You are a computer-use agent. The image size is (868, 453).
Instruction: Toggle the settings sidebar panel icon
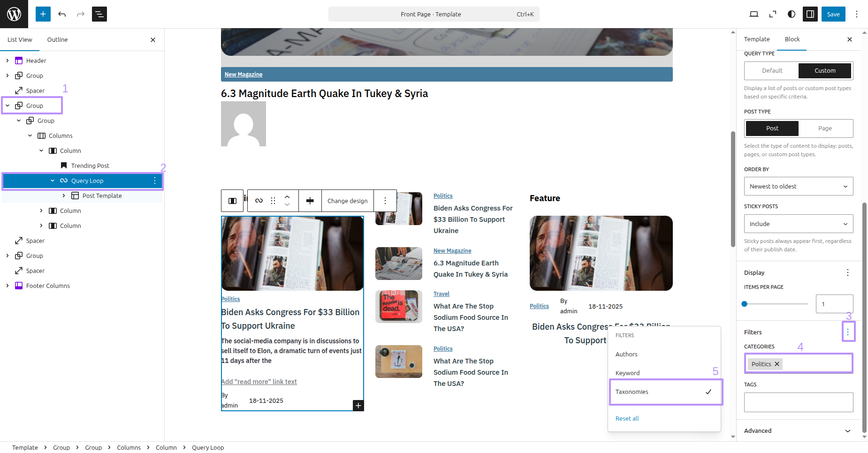point(810,14)
